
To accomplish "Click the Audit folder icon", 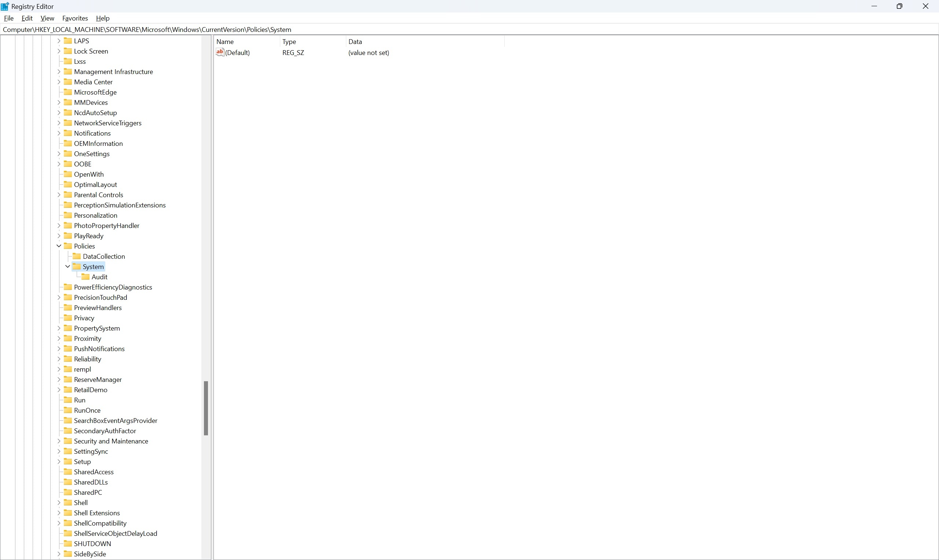I will 86,277.
